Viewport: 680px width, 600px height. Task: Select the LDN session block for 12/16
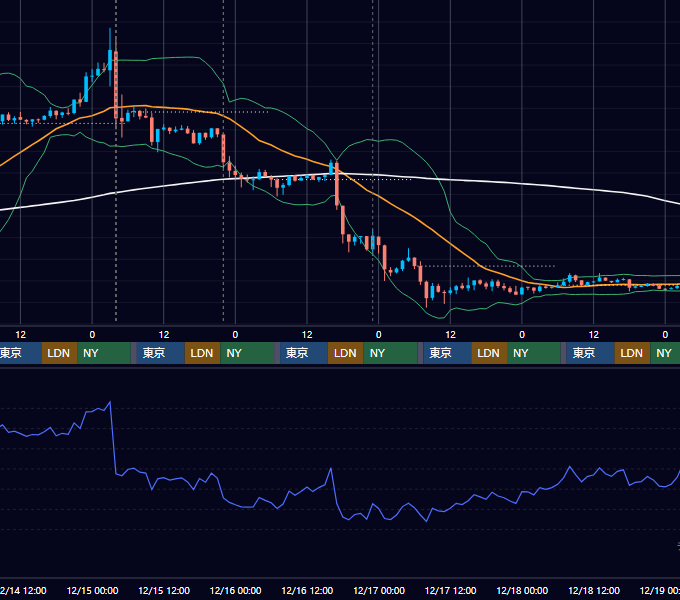point(346,353)
